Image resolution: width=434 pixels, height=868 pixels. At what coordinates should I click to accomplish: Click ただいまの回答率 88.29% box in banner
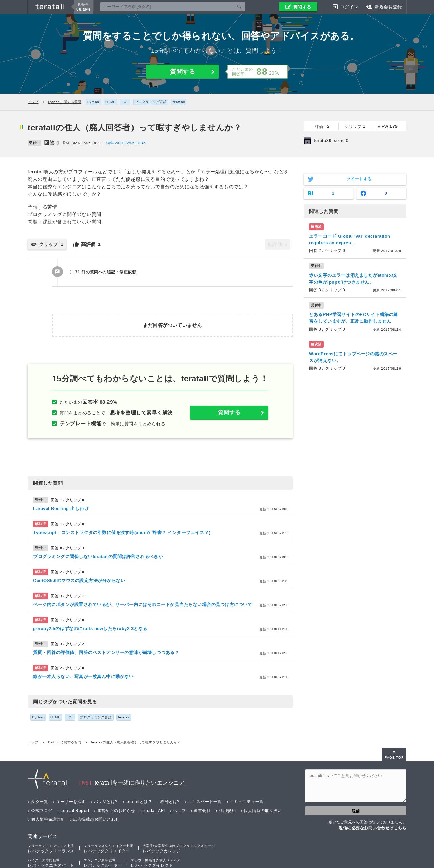(x=258, y=72)
